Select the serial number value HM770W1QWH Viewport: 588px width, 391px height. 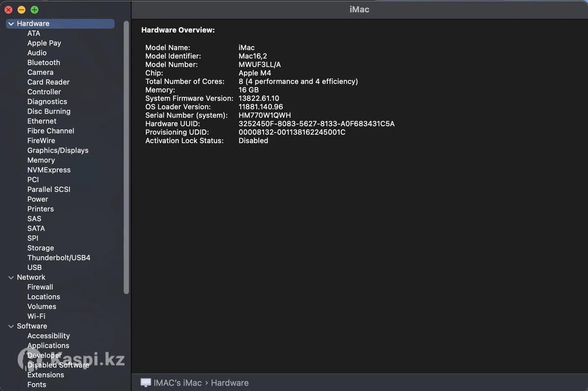tap(265, 115)
